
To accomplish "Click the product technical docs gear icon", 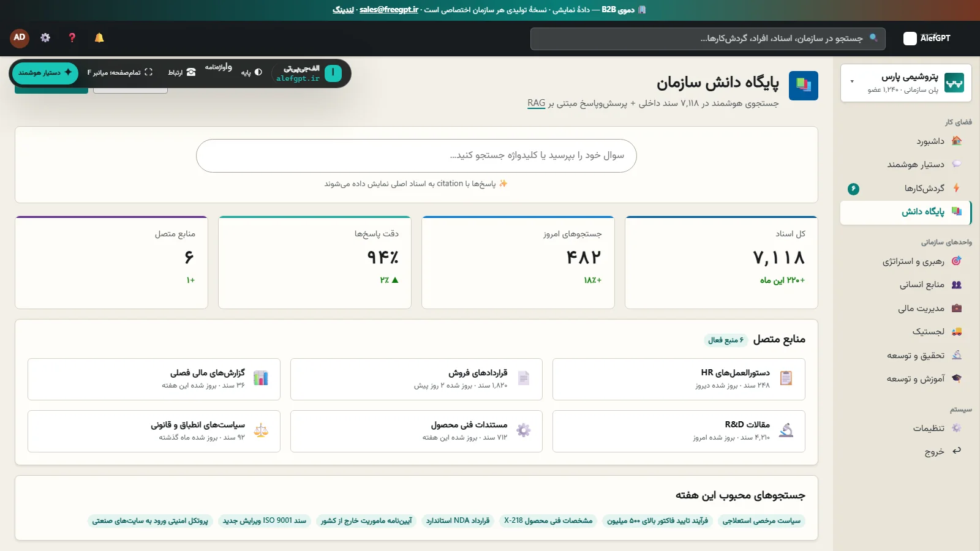I will click(x=524, y=430).
